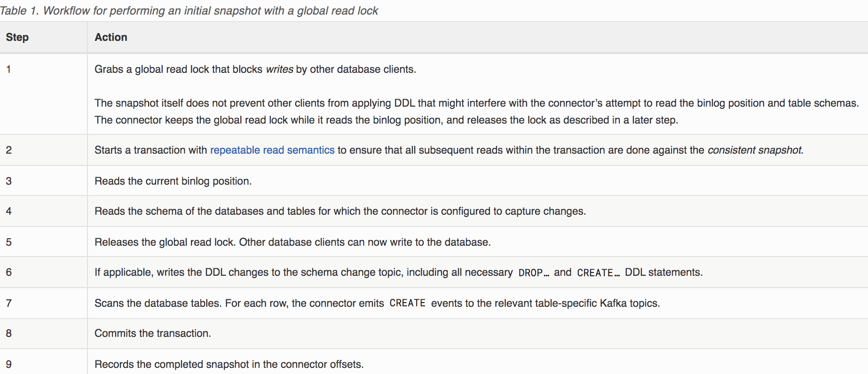868x374 pixels.
Task: Click the table caption text
Action: pos(189,10)
